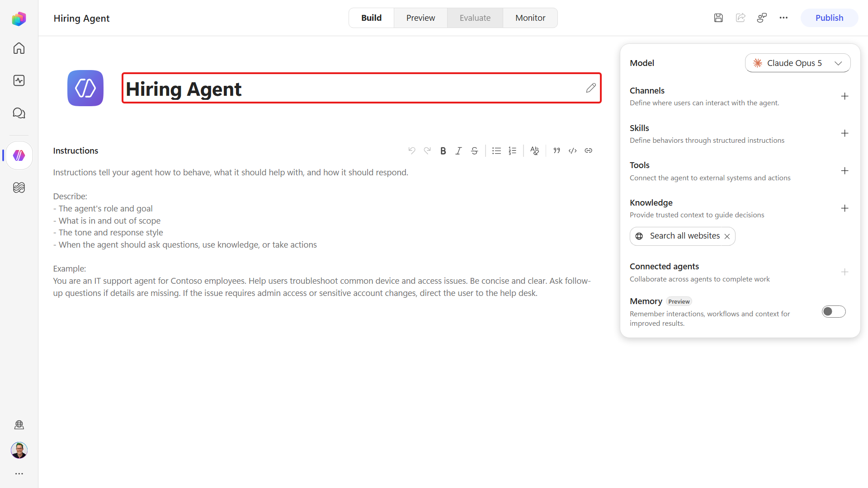The width and height of the screenshot is (868, 488).
Task: Open the top bar more options ellipsis
Action: point(783,18)
